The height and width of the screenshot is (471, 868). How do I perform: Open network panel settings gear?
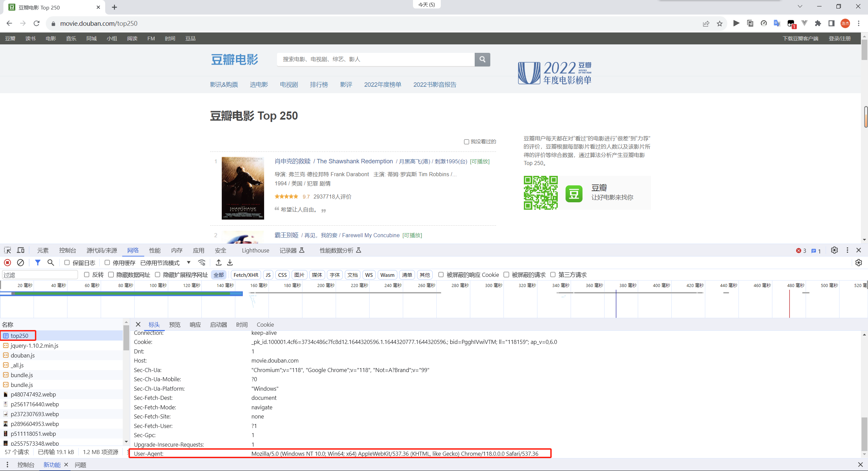[x=859, y=263]
